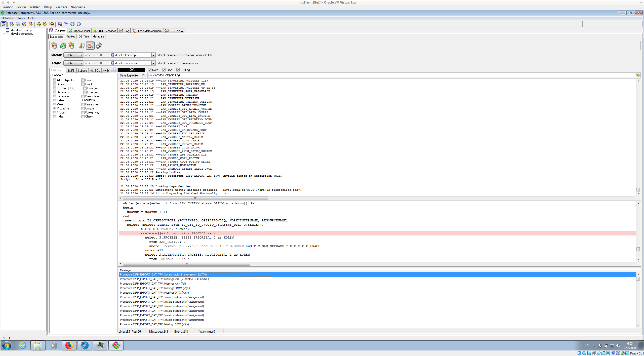Uncheck the Procedure object checkbox

55,108
